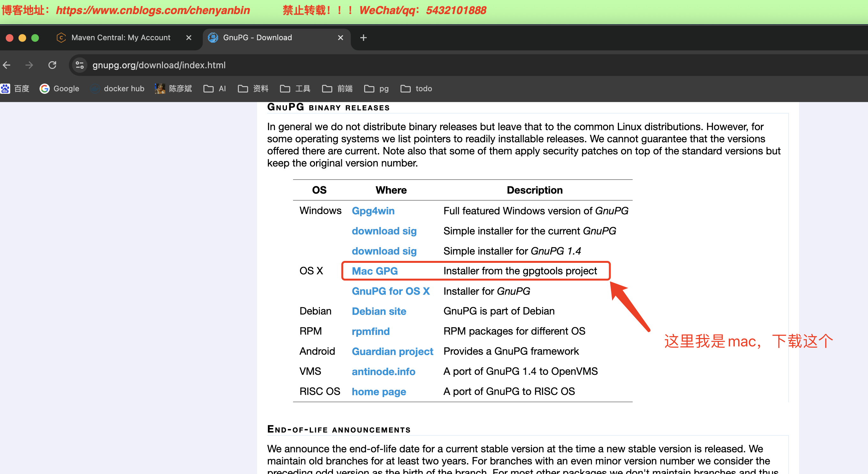Click the browser forward arrow
The width and height of the screenshot is (868, 474).
[29, 65]
